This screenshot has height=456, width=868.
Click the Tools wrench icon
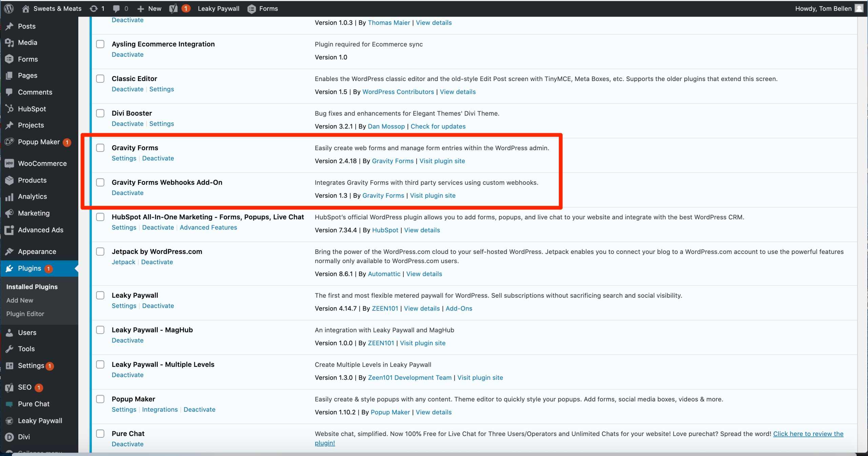9,349
